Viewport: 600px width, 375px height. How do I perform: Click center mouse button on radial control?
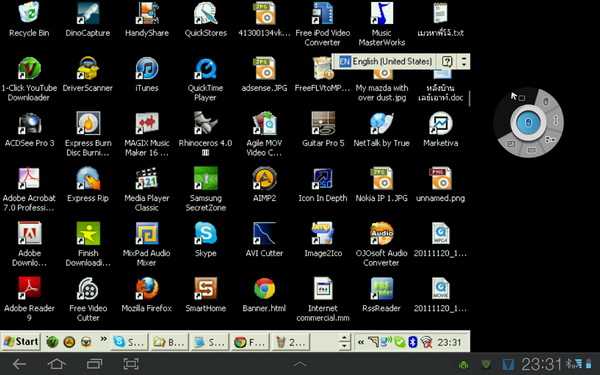pos(528,123)
